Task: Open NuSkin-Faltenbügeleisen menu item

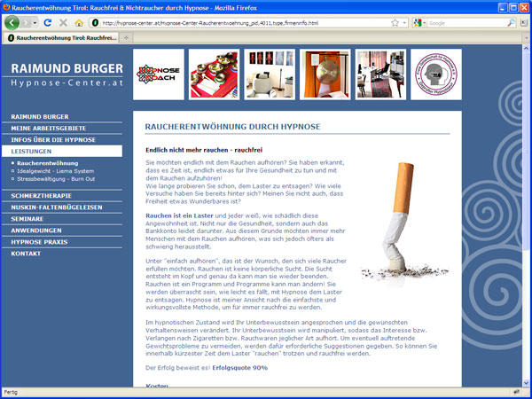Action: click(57, 207)
